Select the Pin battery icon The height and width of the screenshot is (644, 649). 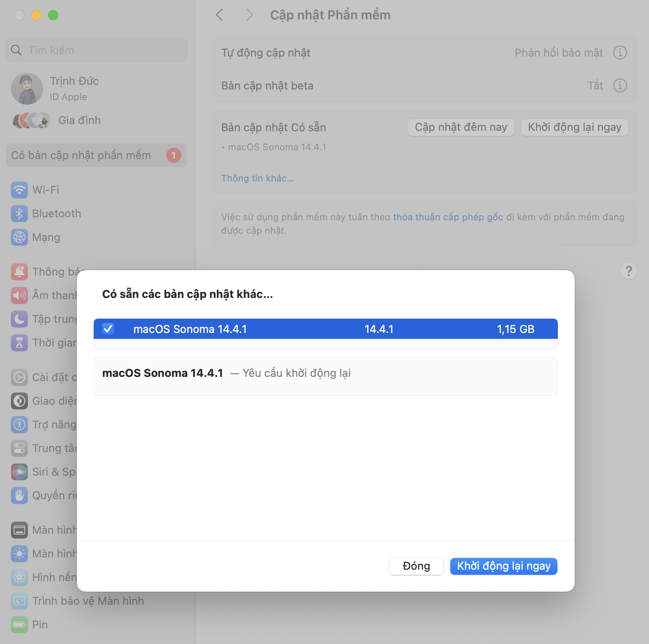[x=19, y=625]
